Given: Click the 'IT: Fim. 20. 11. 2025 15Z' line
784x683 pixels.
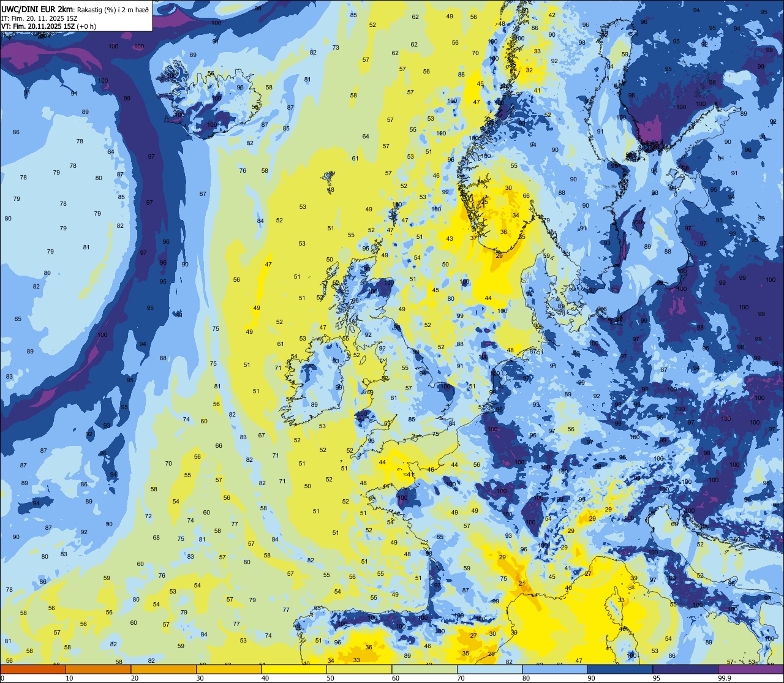Looking at the screenshot, I should (x=39, y=18).
